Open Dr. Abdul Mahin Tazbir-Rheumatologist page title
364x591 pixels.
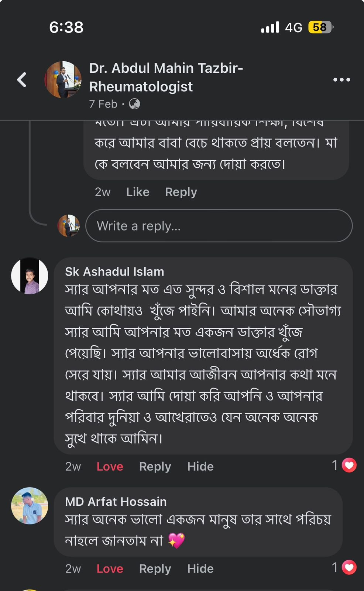[166, 77]
